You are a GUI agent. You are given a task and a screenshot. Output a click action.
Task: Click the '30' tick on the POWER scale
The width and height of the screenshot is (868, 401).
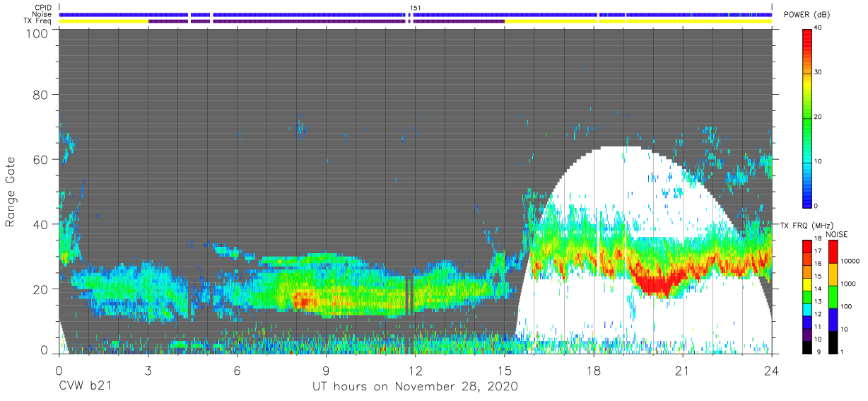[819, 73]
